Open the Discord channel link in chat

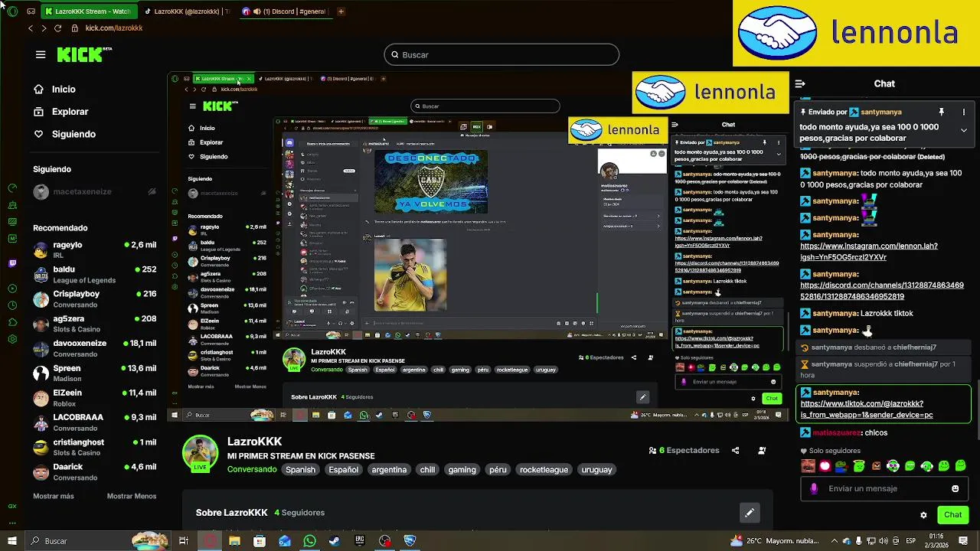click(881, 291)
